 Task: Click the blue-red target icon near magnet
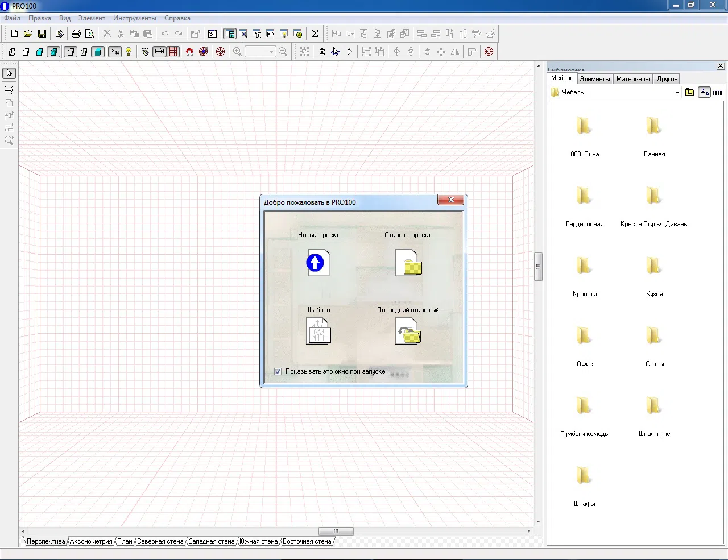(203, 52)
